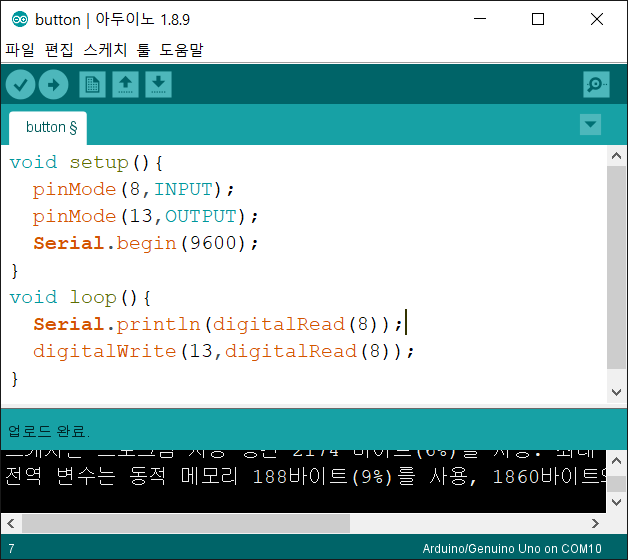Click the Verify (checkmark) button
628x560 pixels.
click(20, 85)
